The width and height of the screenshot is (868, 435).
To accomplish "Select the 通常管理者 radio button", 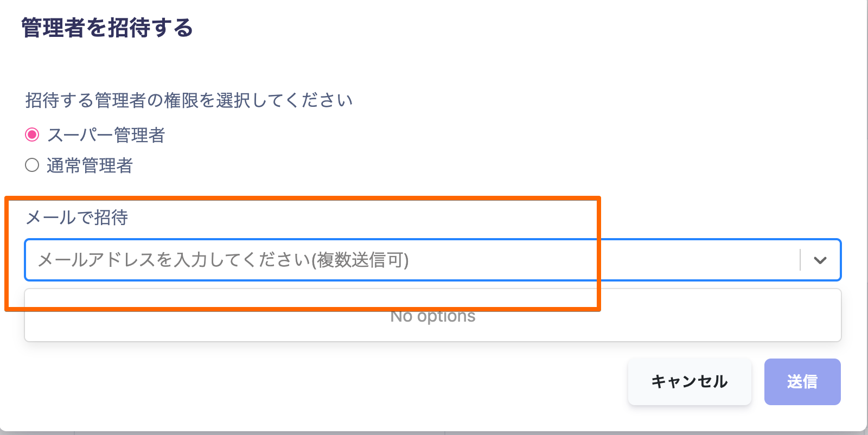I will (x=32, y=165).
